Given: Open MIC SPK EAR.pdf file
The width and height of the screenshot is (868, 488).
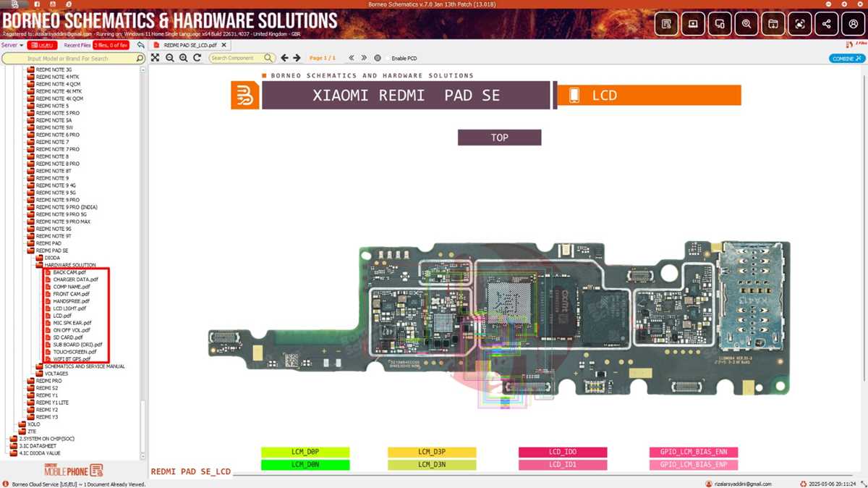Looking at the screenshot, I should (x=72, y=323).
